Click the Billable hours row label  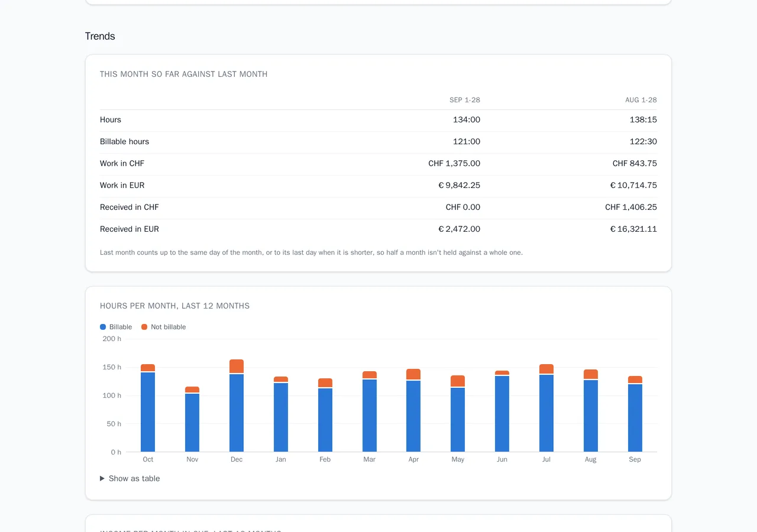pos(124,142)
